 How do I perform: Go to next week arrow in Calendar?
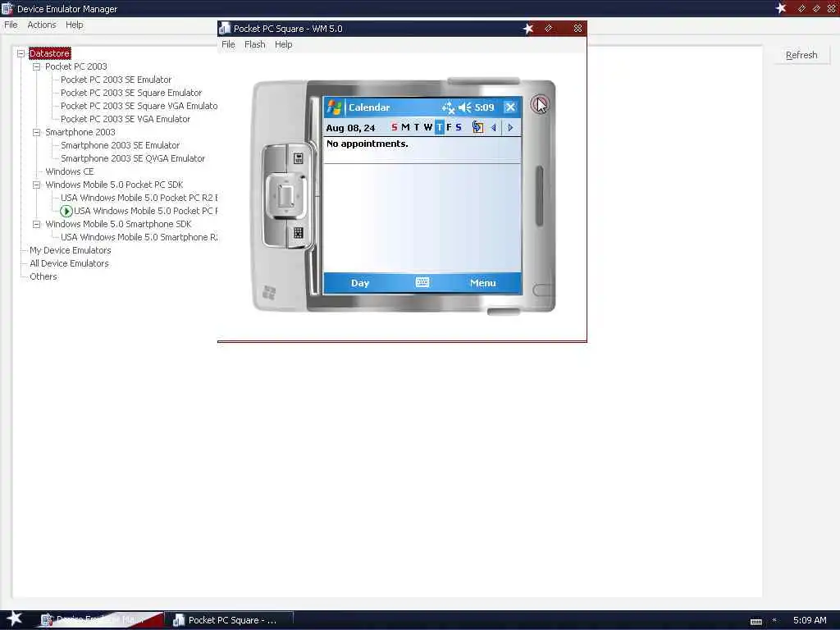pyautogui.click(x=510, y=127)
